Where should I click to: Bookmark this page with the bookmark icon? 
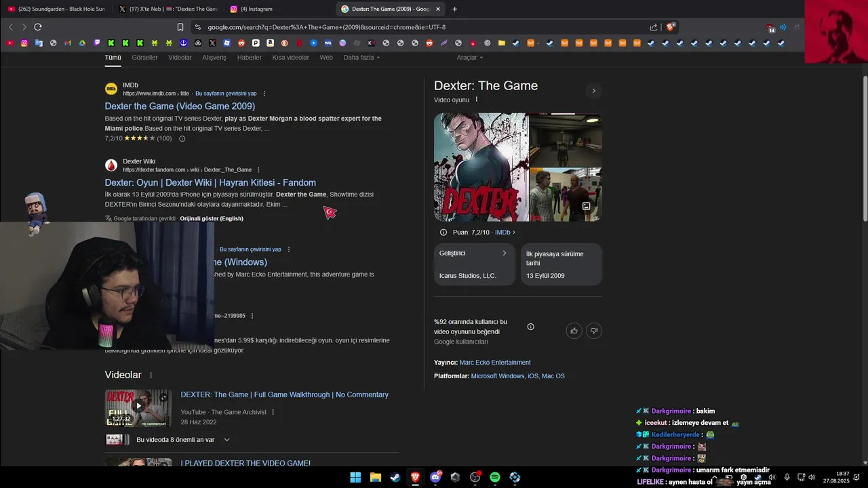[180, 27]
